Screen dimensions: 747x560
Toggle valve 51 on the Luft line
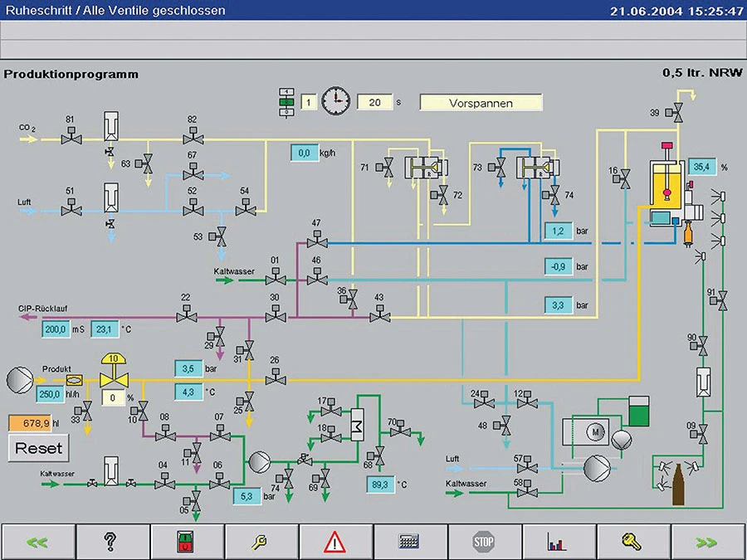pos(70,209)
